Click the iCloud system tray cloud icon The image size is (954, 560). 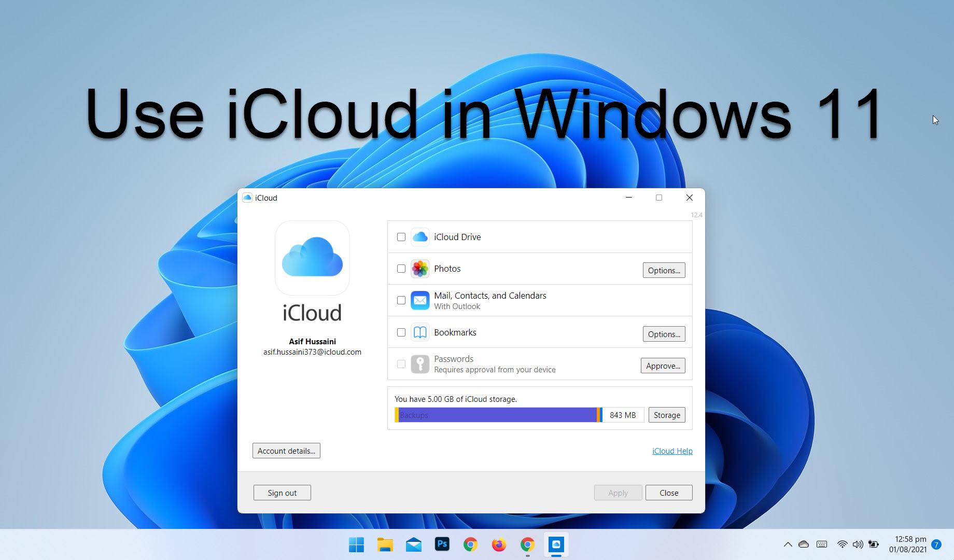coord(804,544)
